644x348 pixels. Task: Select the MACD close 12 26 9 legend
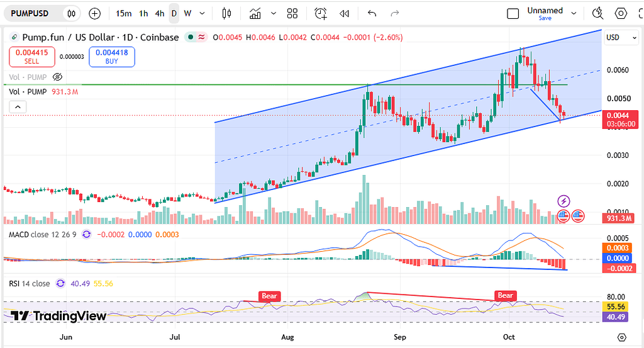43,235
